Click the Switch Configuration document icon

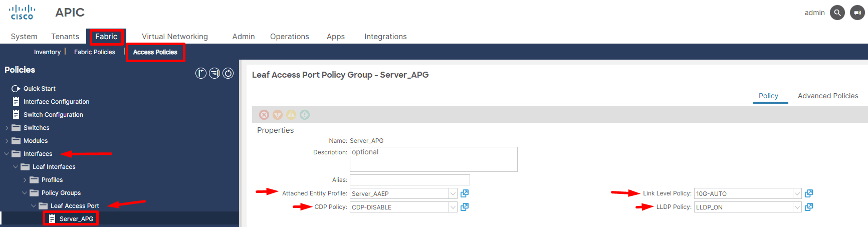coord(16,115)
